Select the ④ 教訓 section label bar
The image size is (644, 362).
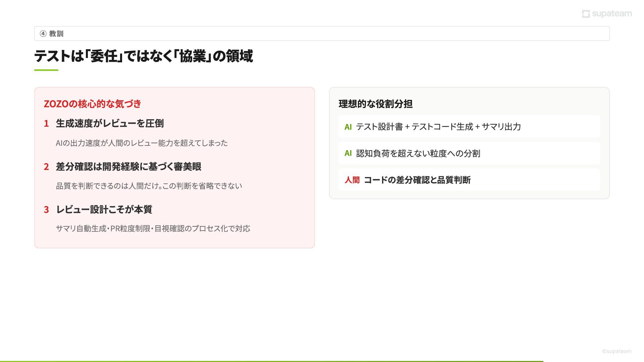322,34
